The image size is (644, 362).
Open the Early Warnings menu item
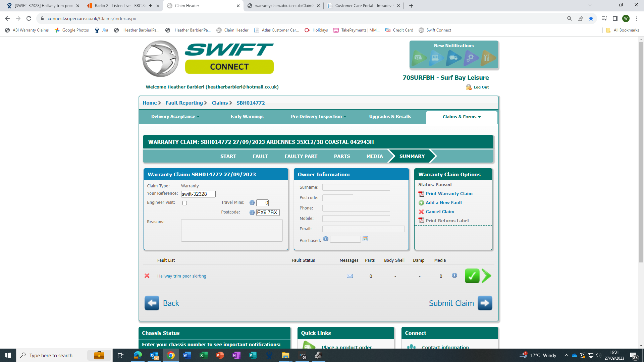[247, 117]
